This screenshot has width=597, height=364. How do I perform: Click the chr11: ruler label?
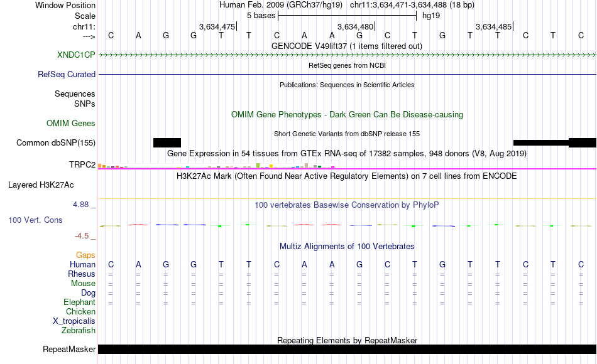pyautogui.click(x=84, y=26)
